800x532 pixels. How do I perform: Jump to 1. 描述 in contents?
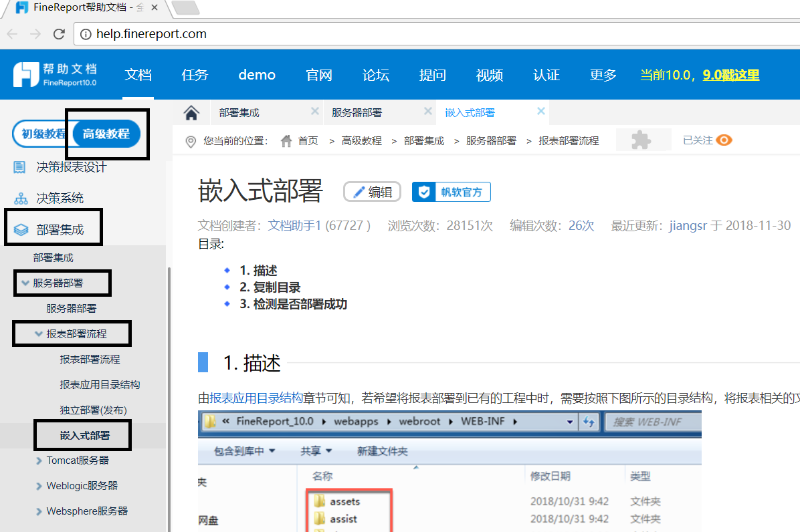[259, 271]
